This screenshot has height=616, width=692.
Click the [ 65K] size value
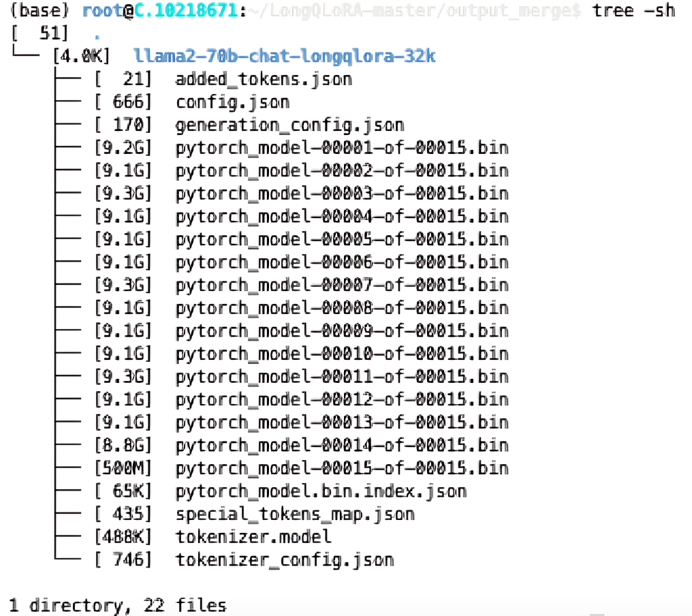pyautogui.click(x=123, y=491)
